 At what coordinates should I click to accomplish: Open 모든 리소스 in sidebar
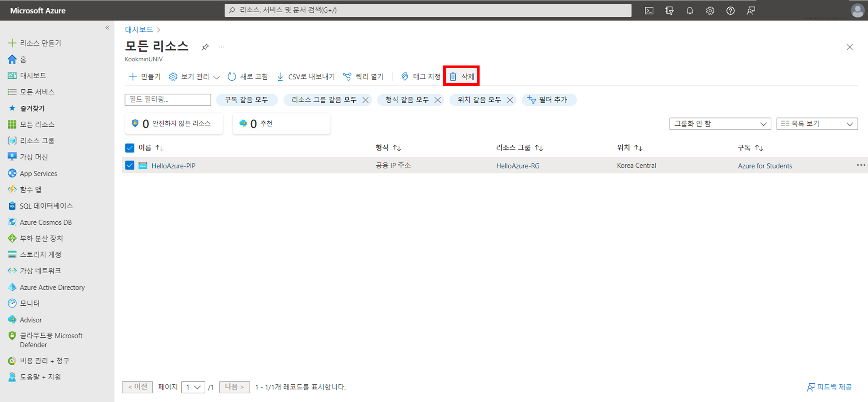point(31,124)
